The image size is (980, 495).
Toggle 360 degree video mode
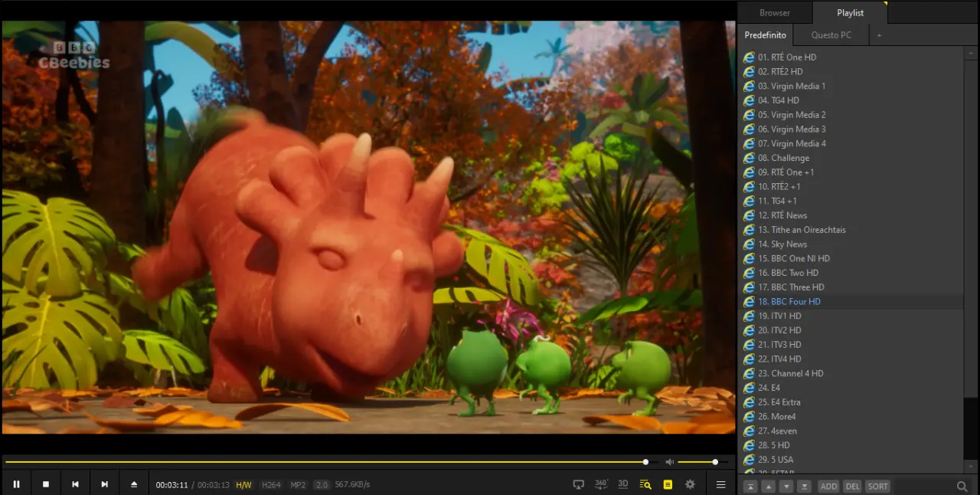601,484
